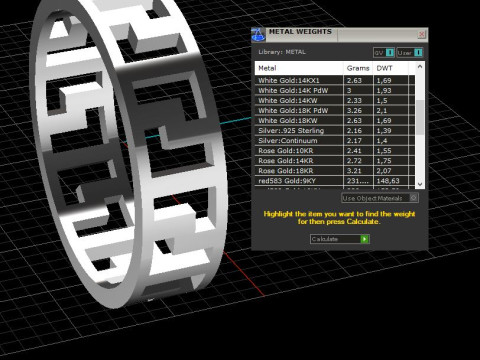This screenshot has height=360, width=480.
Task: Click scroll up arrow in metal list
Action: click(x=420, y=66)
